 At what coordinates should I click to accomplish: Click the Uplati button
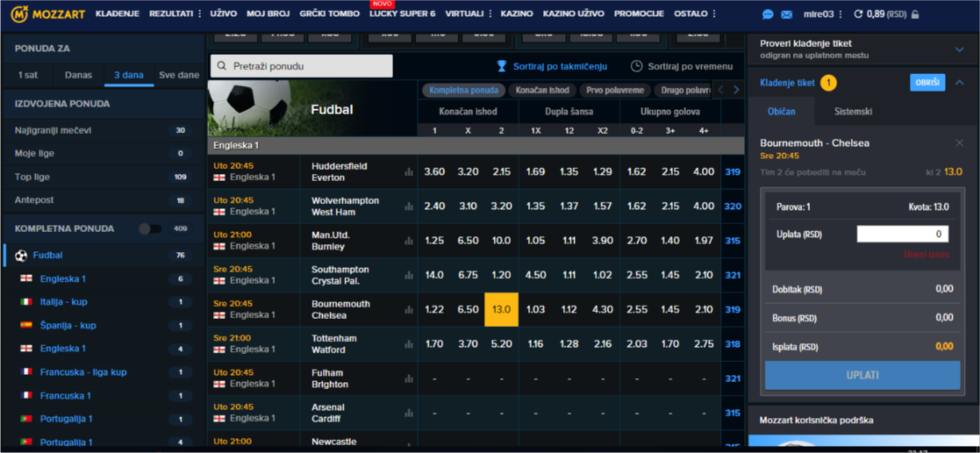point(862,375)
